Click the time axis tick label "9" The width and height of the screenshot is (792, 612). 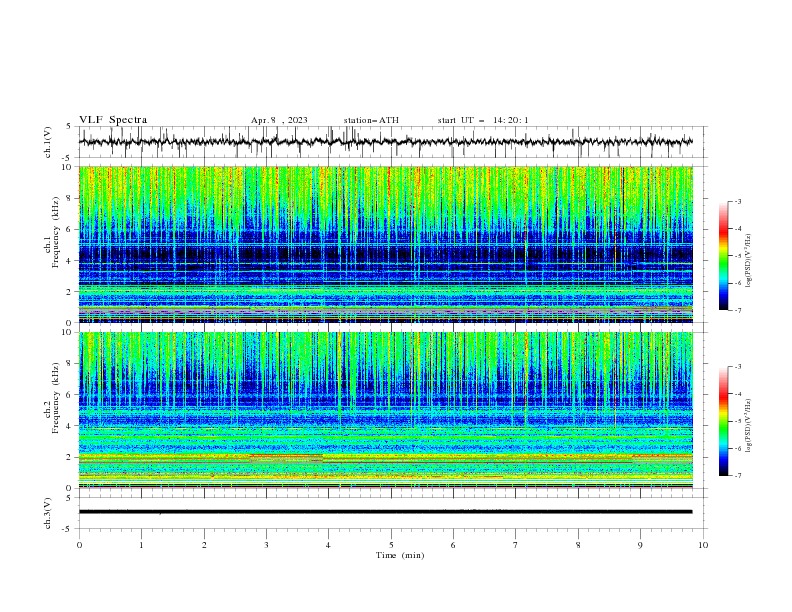coord(640,545)
